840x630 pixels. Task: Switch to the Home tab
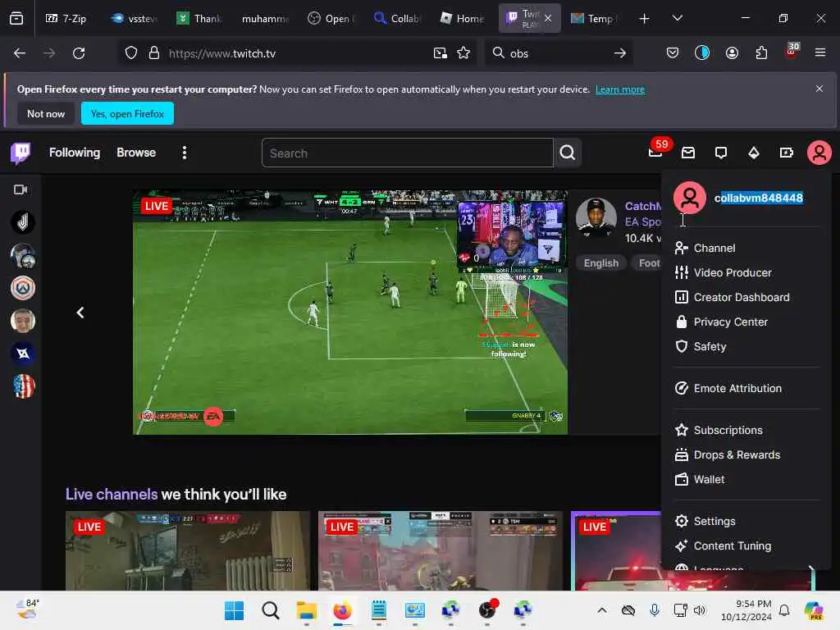pyautogui.click(x=462, y=18)
